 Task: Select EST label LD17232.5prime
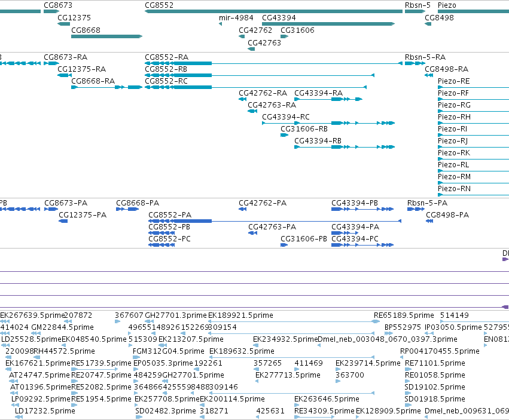point(45,411)
